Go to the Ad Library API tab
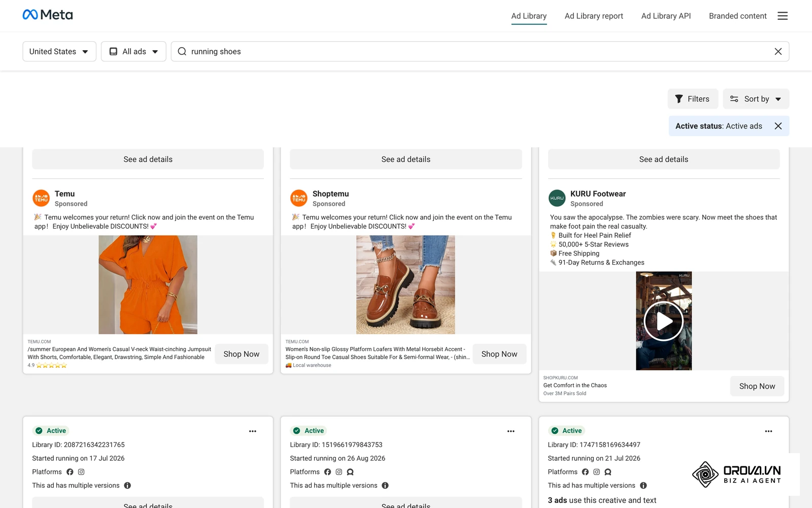The width and height of the screenshot is (812, 508). click(666, 16)
